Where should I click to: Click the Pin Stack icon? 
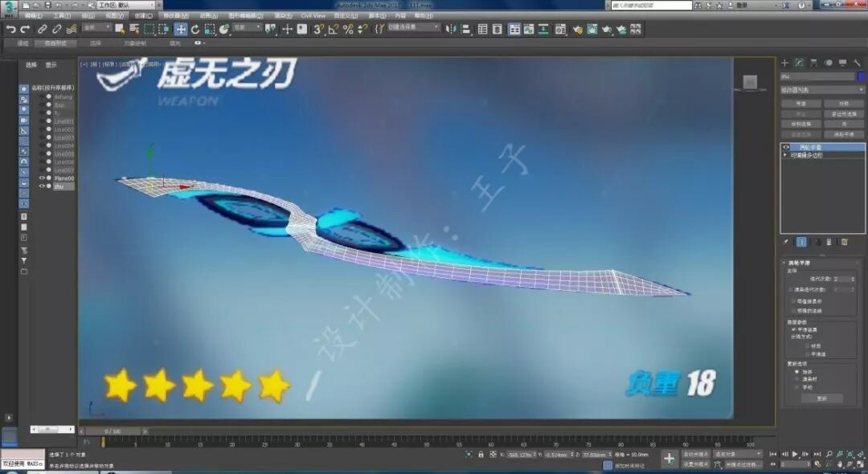click(785, 242)
